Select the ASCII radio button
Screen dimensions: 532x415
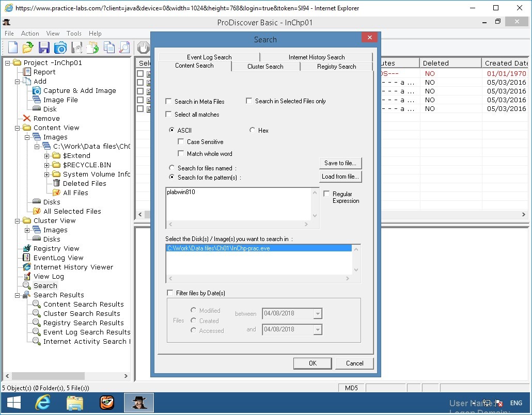(x=171, y=130)
